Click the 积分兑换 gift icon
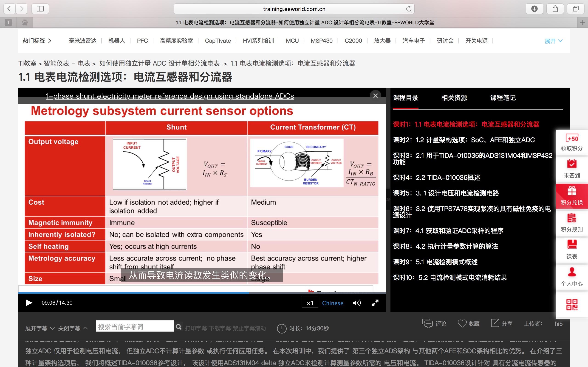Viewport: 588px width, 367px height. tap(571, 191)
